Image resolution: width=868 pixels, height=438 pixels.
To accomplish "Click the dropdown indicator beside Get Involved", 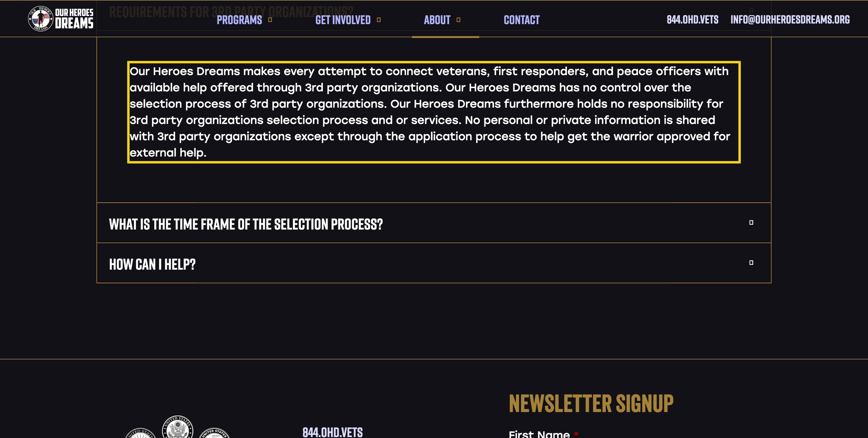I will (379, 20).
